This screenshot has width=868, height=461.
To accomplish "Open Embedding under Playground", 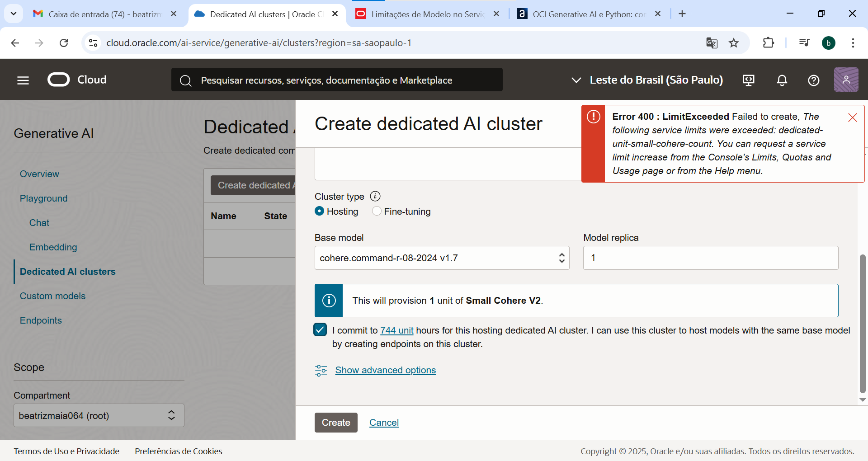I will click(53, 247).
